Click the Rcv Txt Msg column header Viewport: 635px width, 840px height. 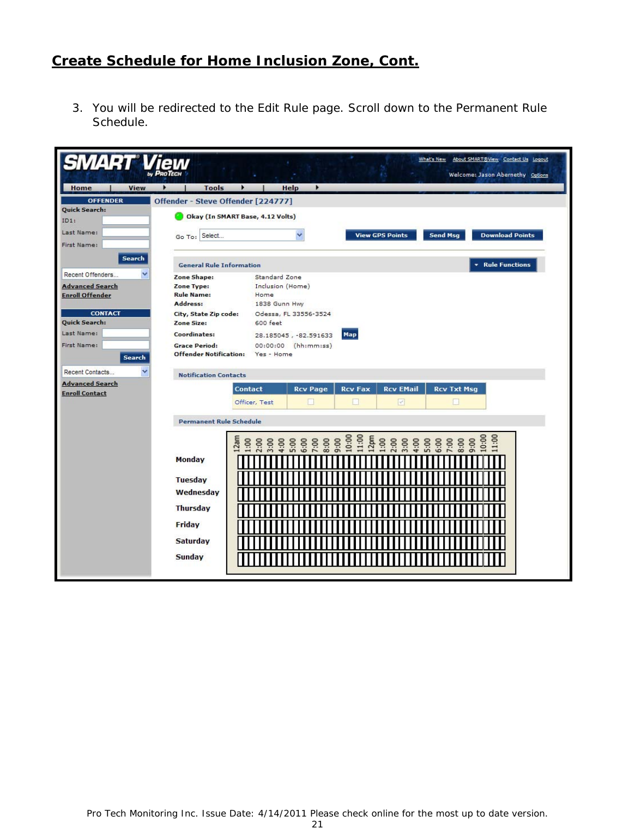click(x=456, y=389)
